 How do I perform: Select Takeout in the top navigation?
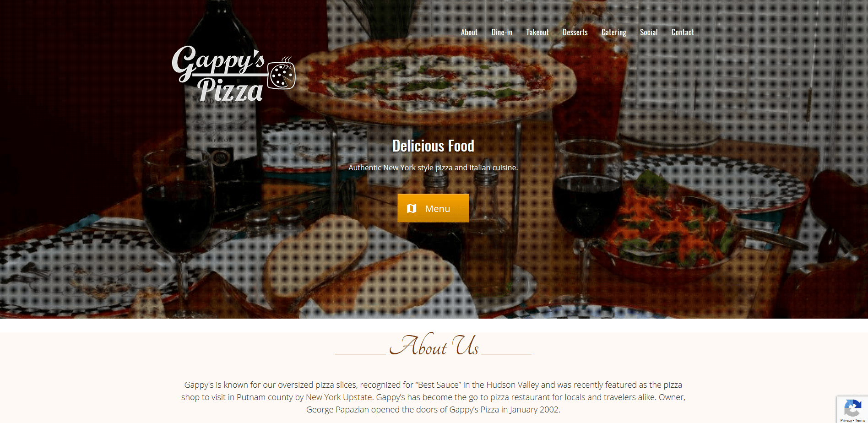[x=537, y=33]
